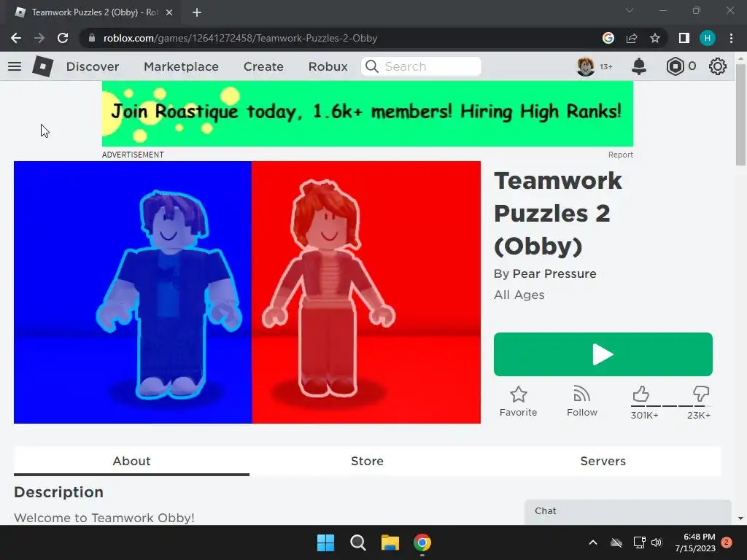Viewport: 747px width, 560px height.
Task: Click the taskbar notification badge
Action: pos(727,542)
